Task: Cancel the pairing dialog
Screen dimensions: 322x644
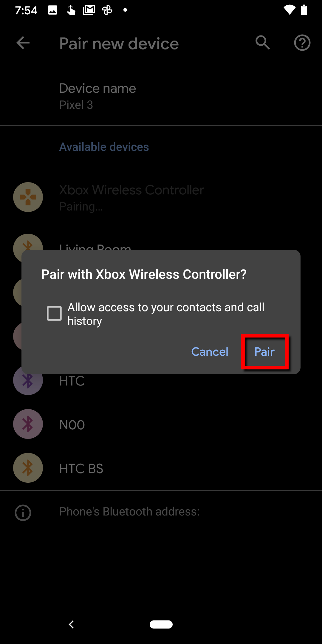Action: click(x=210, y=352)
